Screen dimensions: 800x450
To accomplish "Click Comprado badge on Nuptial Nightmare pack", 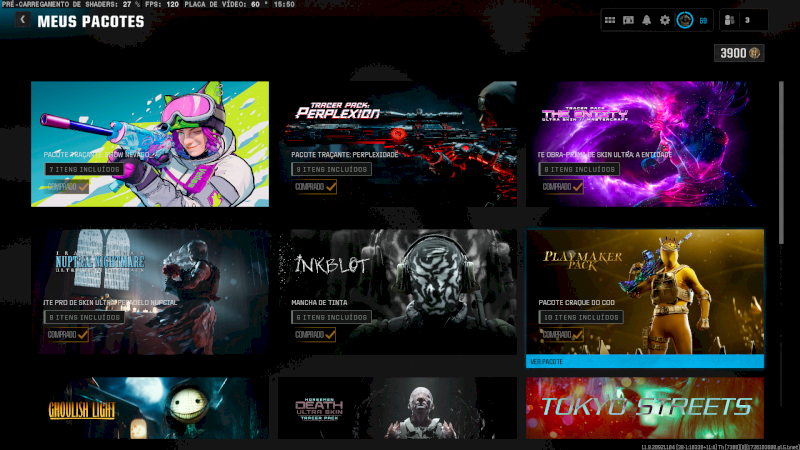I will (67, 335).
